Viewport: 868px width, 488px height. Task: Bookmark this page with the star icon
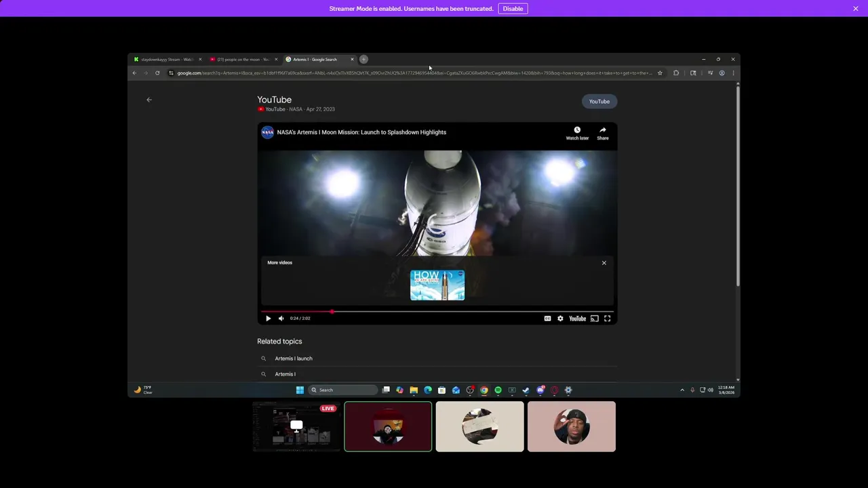[x=660, y=73]
